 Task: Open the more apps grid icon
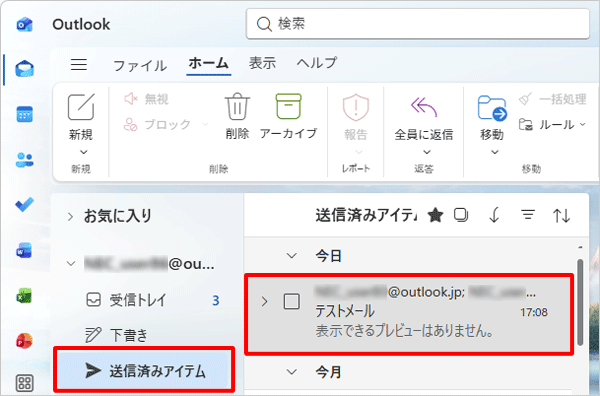click(x=24, y=383)
